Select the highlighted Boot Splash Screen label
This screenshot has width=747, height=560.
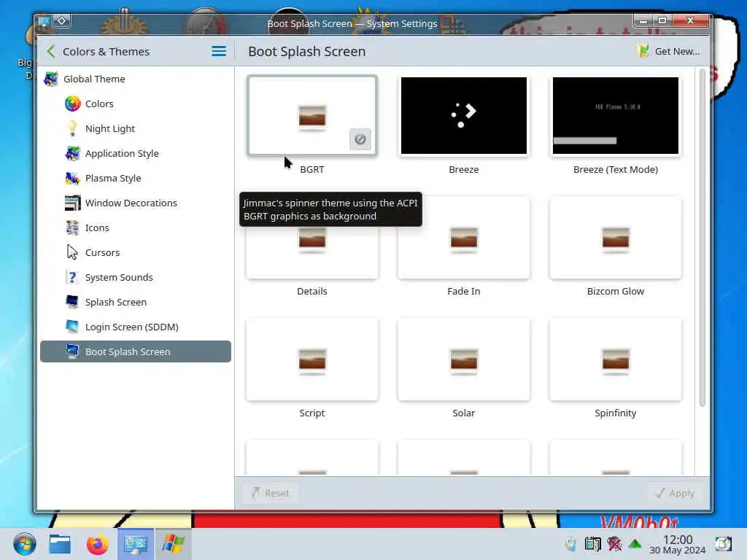[x=128, y=351]
